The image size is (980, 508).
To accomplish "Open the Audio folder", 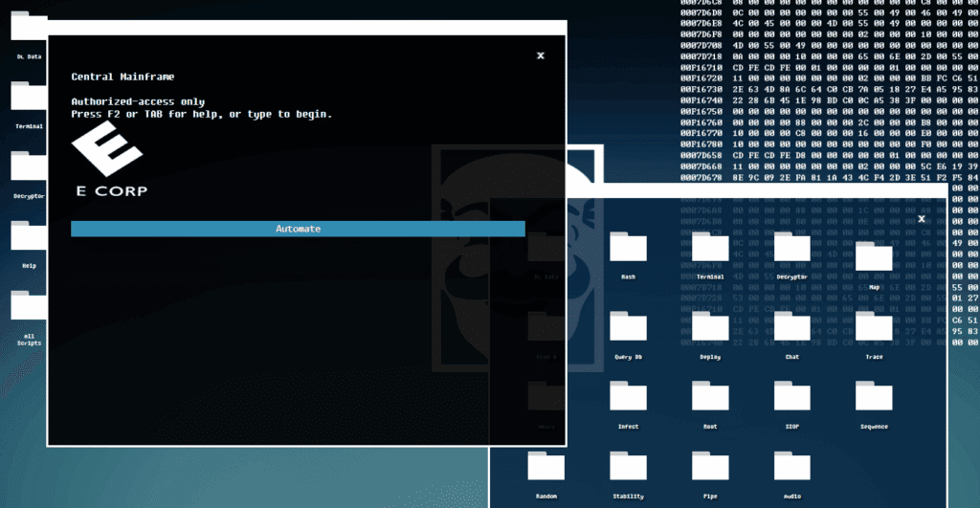I will click(x=791, y=470).
